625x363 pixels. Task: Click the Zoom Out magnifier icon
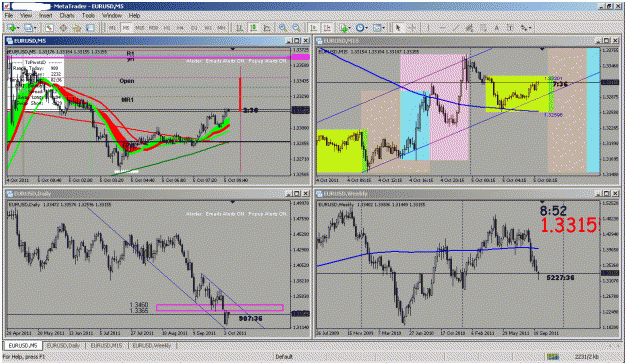[297, 27]
